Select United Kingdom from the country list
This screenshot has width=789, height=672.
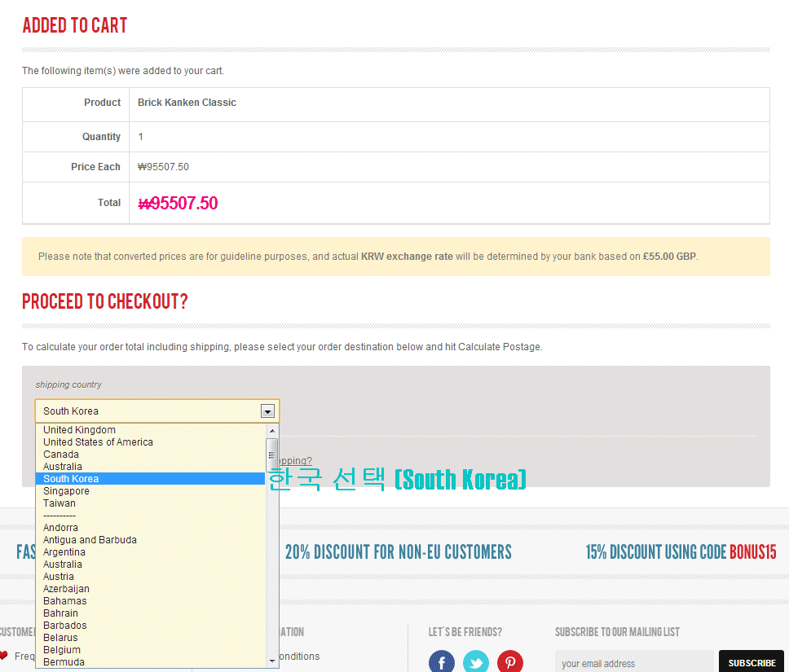[79, 430]
